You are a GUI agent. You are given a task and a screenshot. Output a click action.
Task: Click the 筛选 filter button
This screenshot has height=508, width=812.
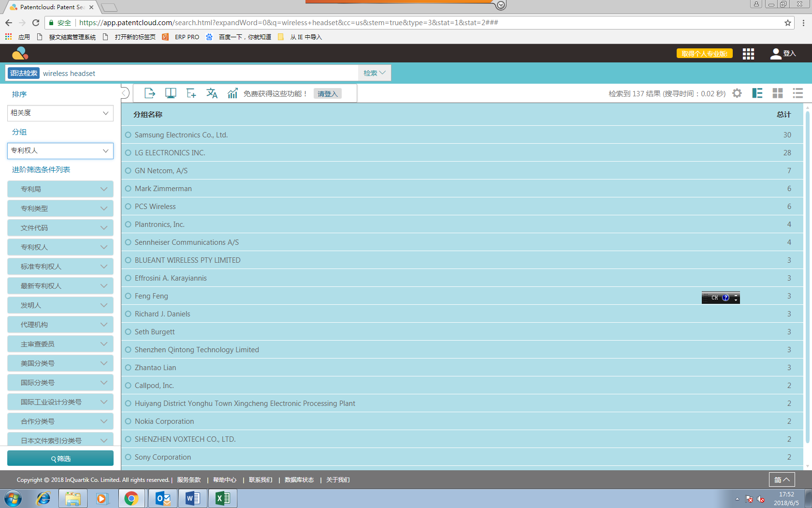pyautogui.click(x=60, y=458)
